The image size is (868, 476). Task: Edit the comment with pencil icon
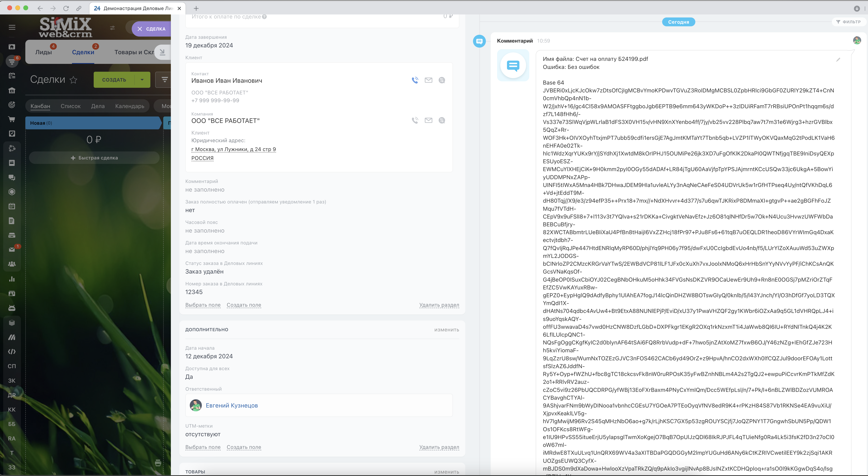838,60
